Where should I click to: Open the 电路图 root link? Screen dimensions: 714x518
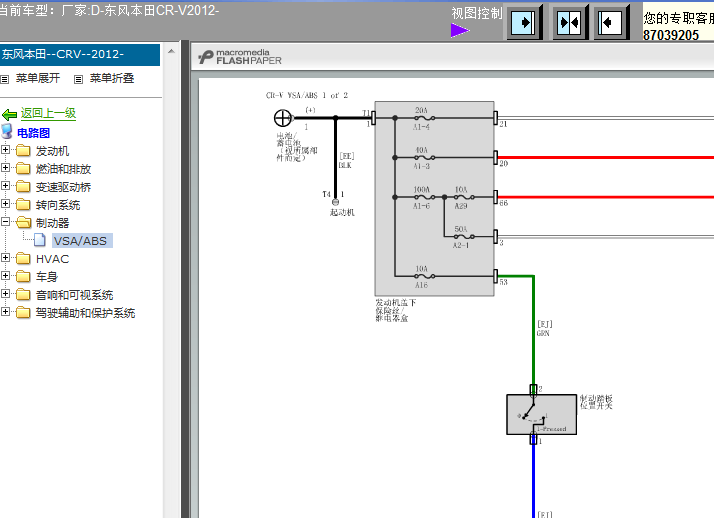[33, 133]
